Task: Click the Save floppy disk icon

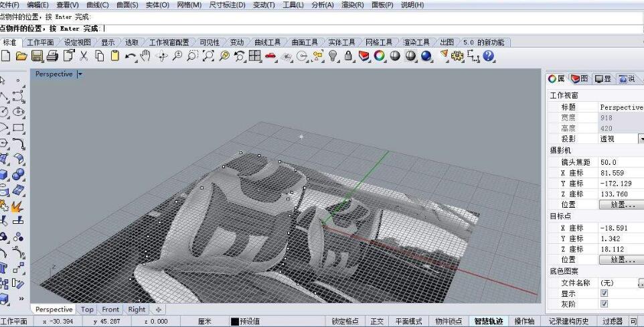Action: 37,56
